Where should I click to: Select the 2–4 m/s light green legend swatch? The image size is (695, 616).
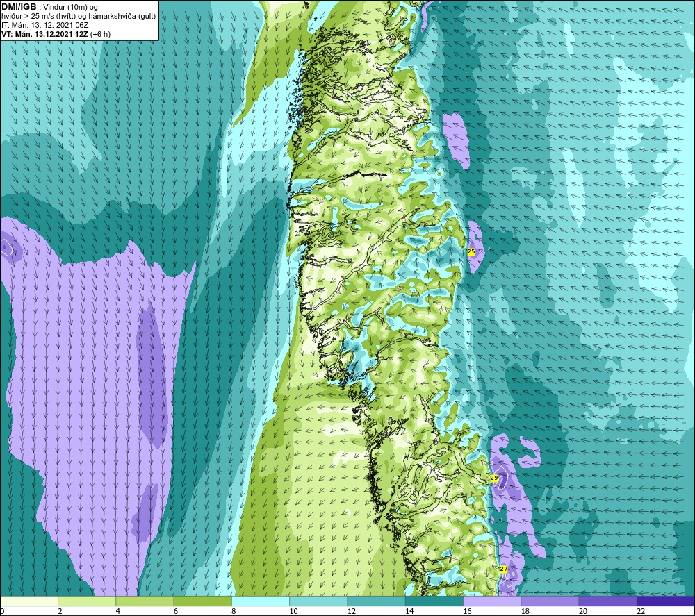pyautogui.click(x=87, y=601)
